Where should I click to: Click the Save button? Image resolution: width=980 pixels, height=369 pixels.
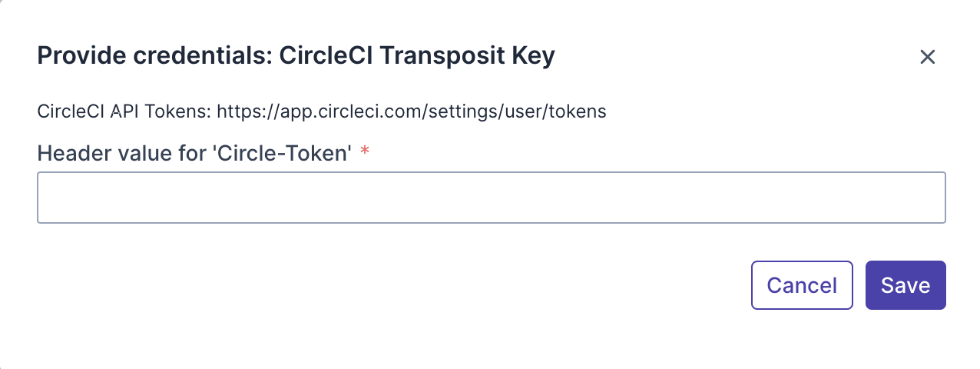coord(906,285)
